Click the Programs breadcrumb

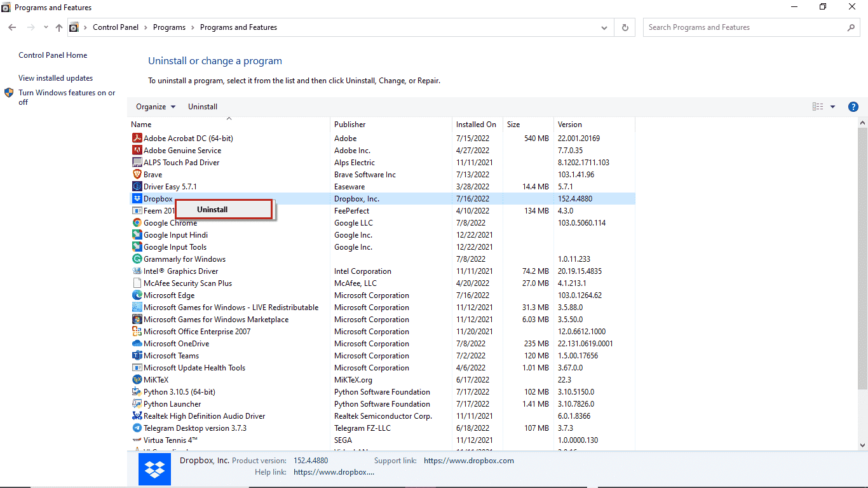click(169, 27)
